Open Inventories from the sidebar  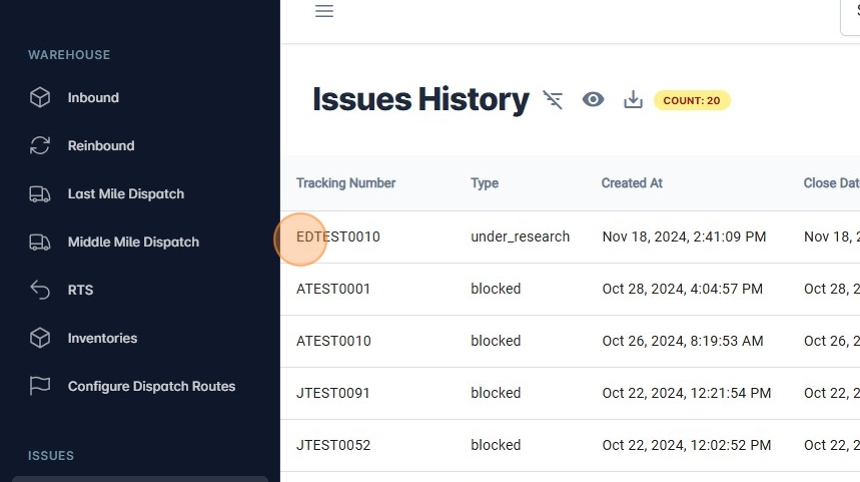coord(102,338)
